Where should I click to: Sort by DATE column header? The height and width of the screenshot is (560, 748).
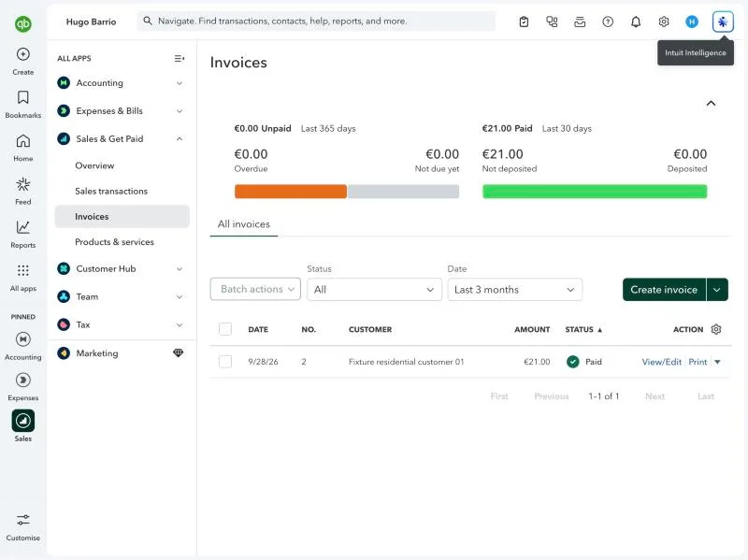tap(258, 329)
